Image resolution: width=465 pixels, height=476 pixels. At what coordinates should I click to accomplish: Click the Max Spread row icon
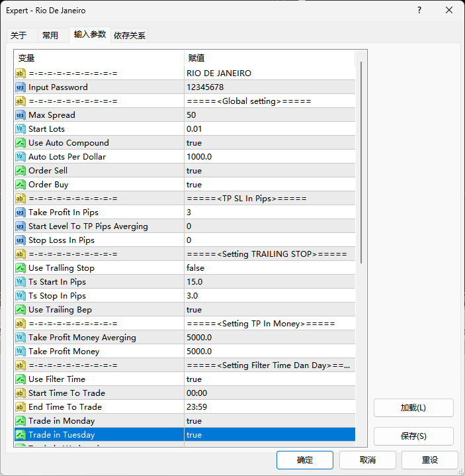[21, 115]
